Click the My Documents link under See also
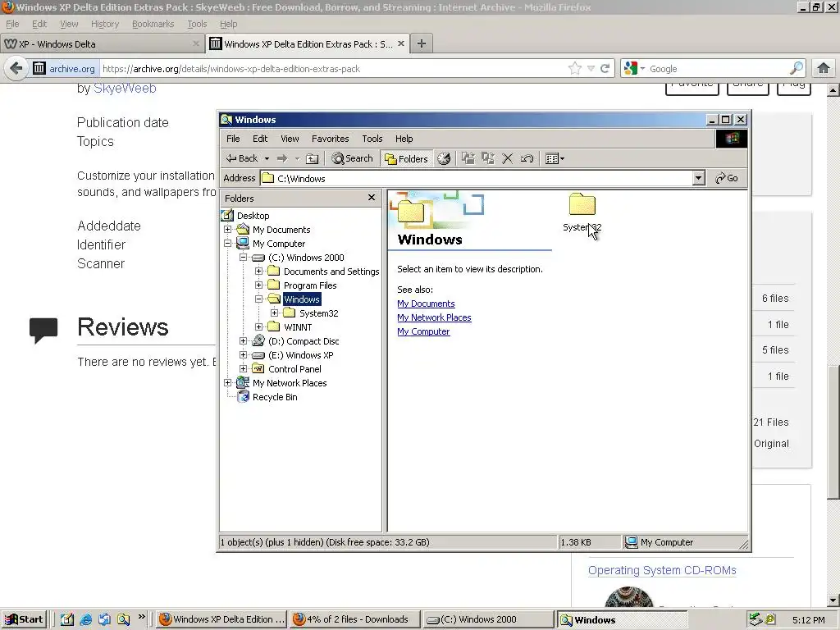 426,304
